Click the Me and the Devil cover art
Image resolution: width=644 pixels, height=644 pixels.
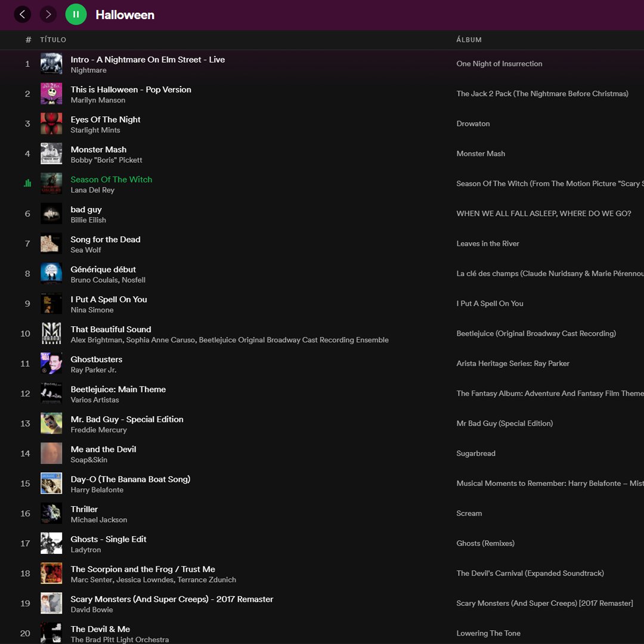click(51, 453)
